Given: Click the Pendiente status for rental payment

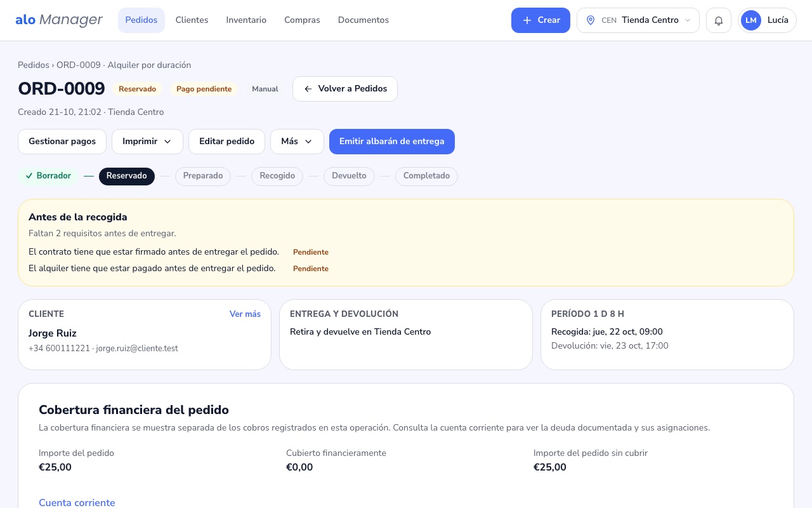Looking at the screenshot, I should (311, 269).
